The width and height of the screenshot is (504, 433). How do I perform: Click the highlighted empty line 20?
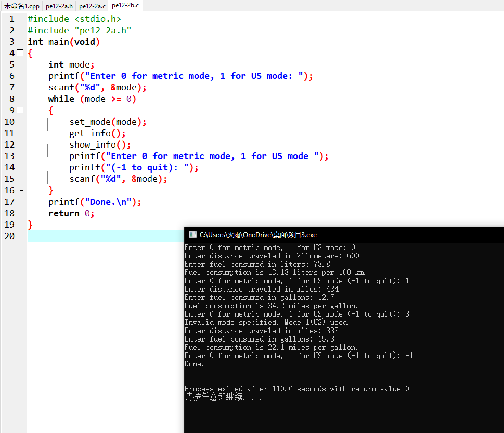coord(106,236)
